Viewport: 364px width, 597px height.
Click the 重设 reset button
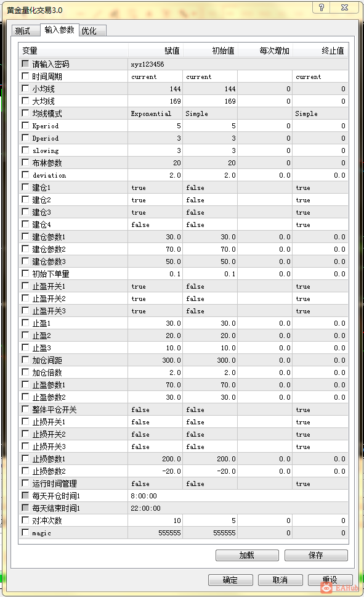(330, 580)
